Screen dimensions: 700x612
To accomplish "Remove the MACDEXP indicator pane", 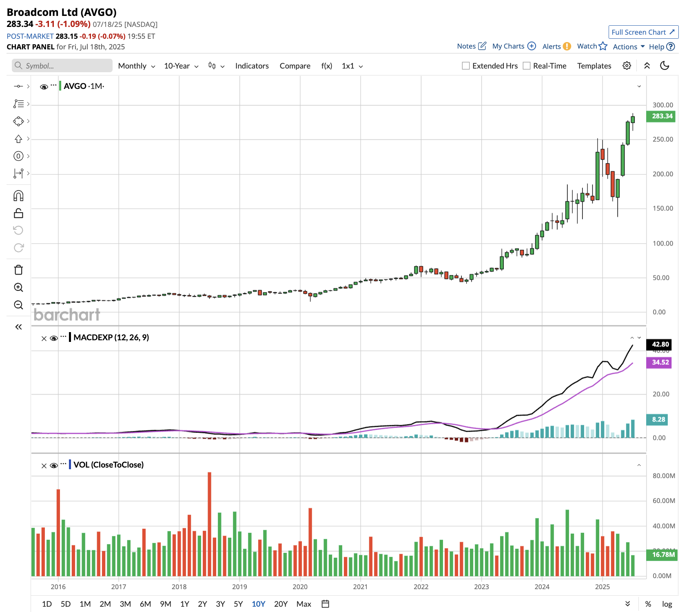I will [44, 338].
